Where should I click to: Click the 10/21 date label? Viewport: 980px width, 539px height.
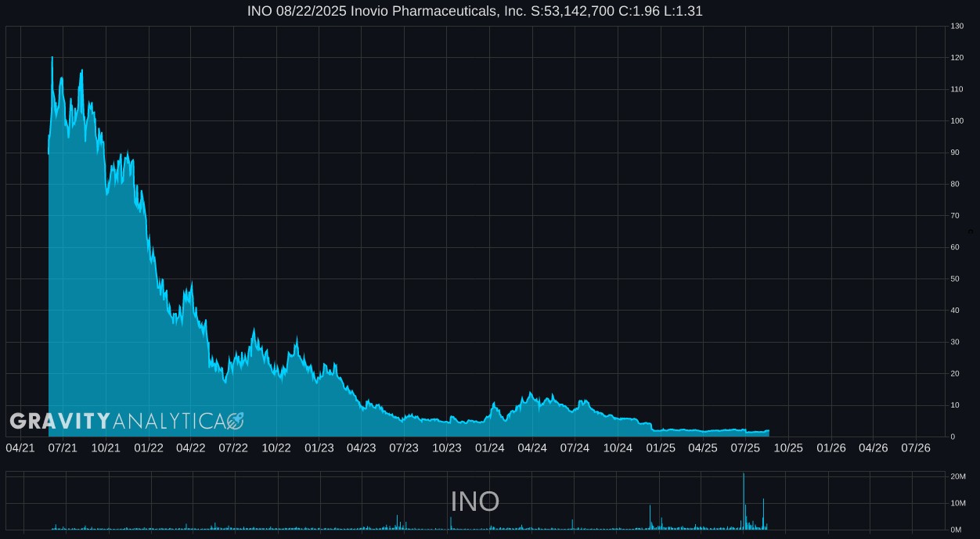106,447
